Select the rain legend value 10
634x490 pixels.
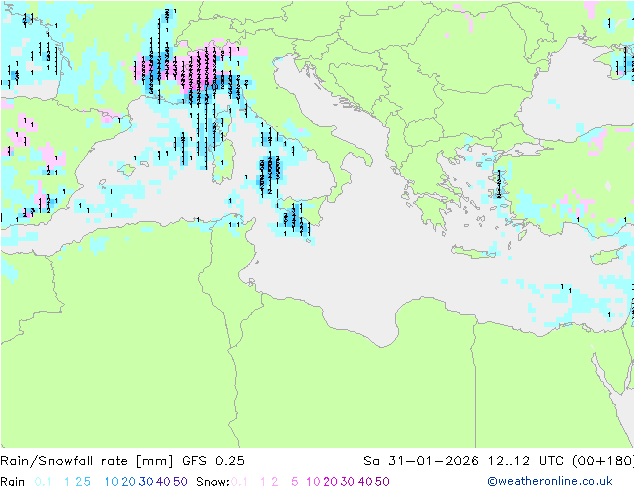pos(112,482)
